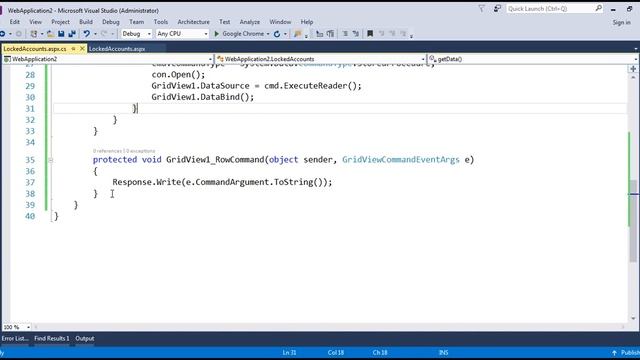Screen dimensions: 640x360
Task: Click the Navigate Backward toolbar icon
Action: (x=2, y=34)
